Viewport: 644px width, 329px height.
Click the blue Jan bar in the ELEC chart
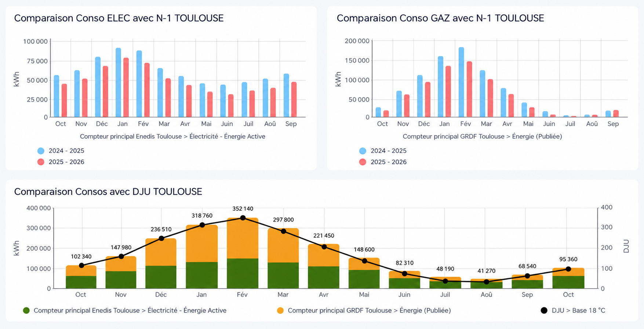(x=118, y=83)
